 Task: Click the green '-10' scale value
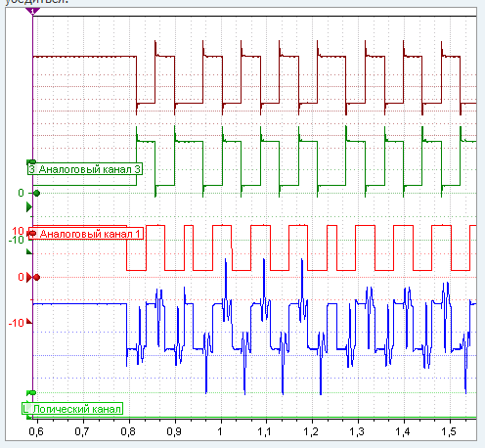point(17,240)
